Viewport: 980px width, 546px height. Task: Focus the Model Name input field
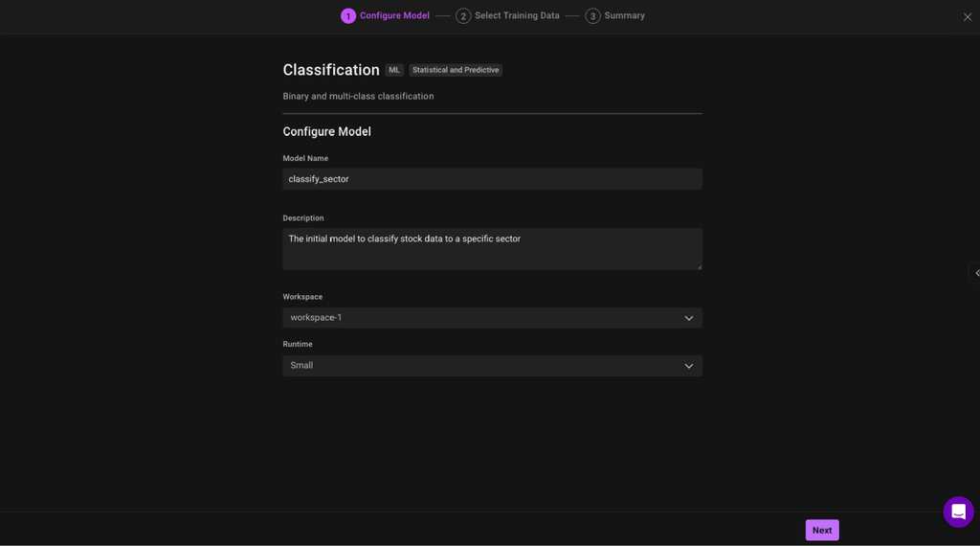[x=492, y=179]
